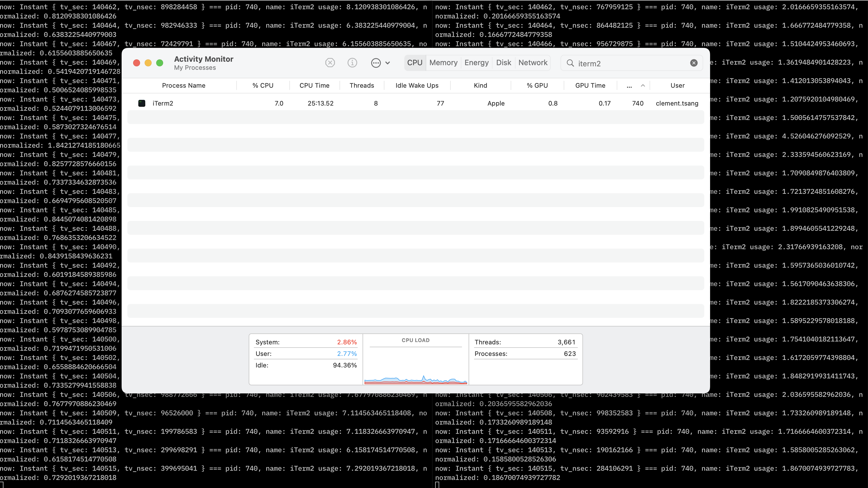Sort processes by the Threads column
Viewport: 868px width, 488px height.
[362, 85]
